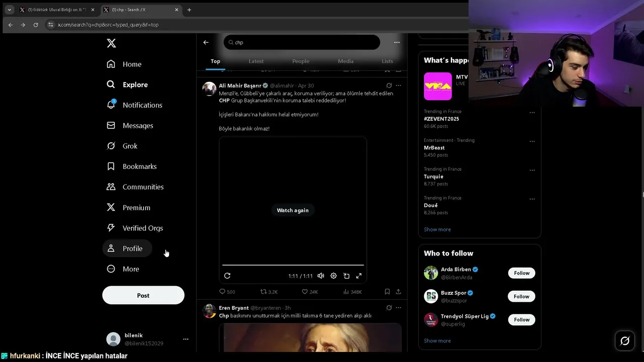The image size is (644, 362).
Task: Go to Home in sidebar
Action: 124,64
